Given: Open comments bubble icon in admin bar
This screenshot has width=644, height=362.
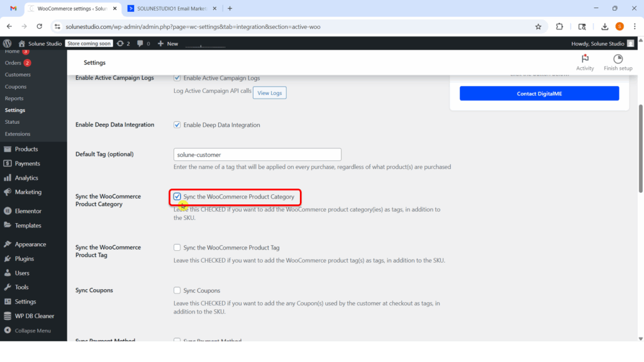Looking at the screenshot, I should click(140, 43).
